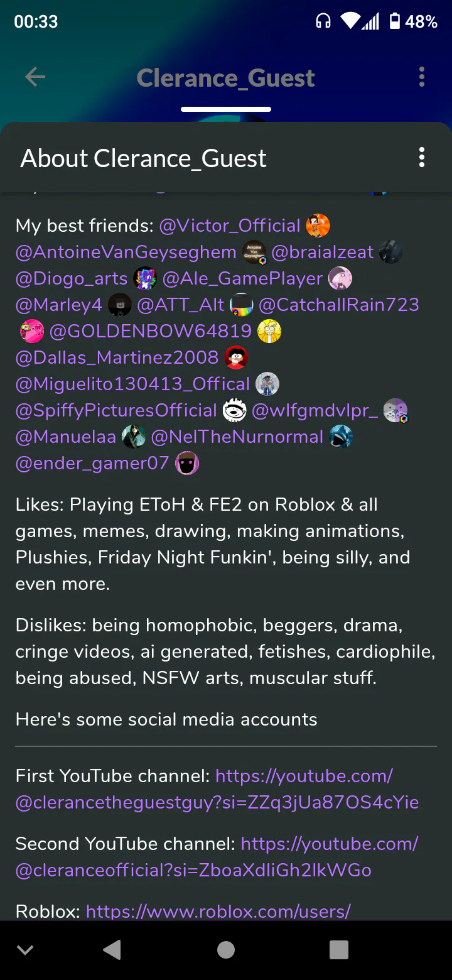Open the @SpiffyPicturesOfficial profile mention

pyautogui.click(x=116, y=410)
